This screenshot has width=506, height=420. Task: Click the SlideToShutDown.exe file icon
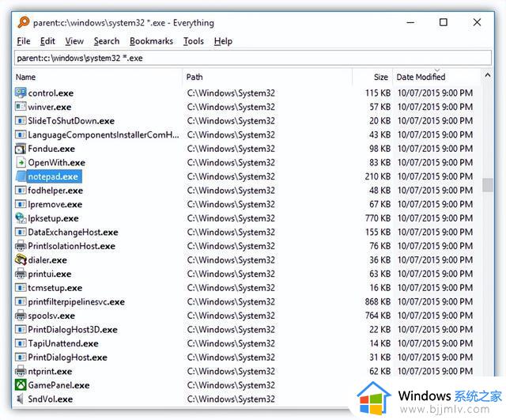pos(21,121)
